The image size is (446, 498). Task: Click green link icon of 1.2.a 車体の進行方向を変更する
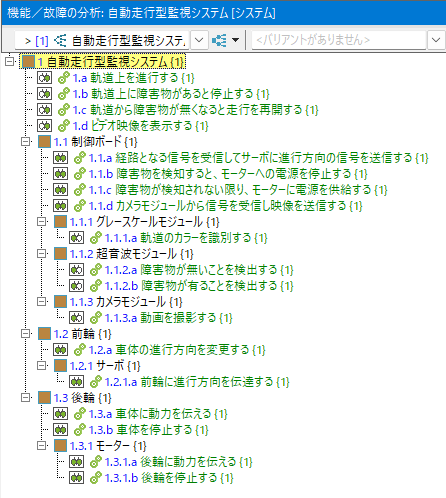coord(80,350)
